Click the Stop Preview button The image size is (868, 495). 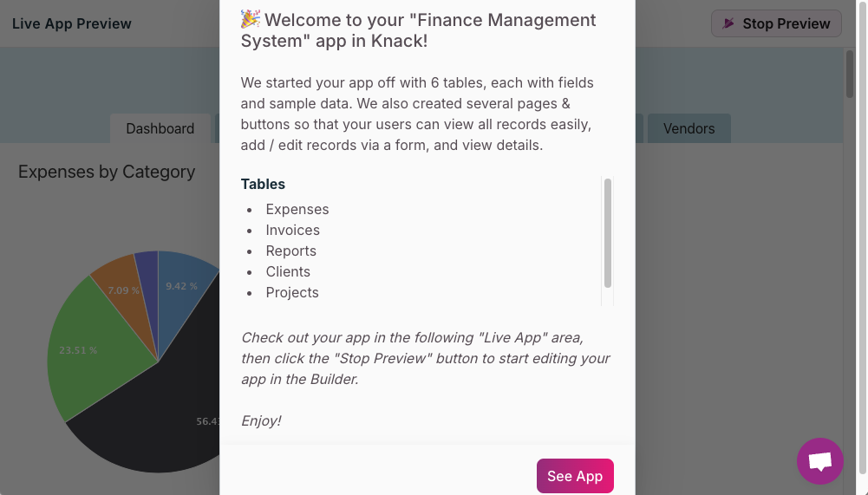[x=776, y=23]
